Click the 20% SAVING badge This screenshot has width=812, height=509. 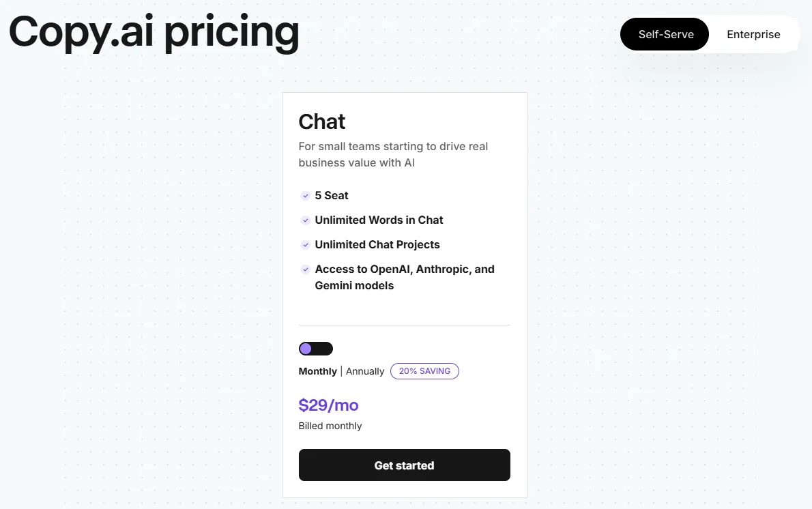click(424, 371)
